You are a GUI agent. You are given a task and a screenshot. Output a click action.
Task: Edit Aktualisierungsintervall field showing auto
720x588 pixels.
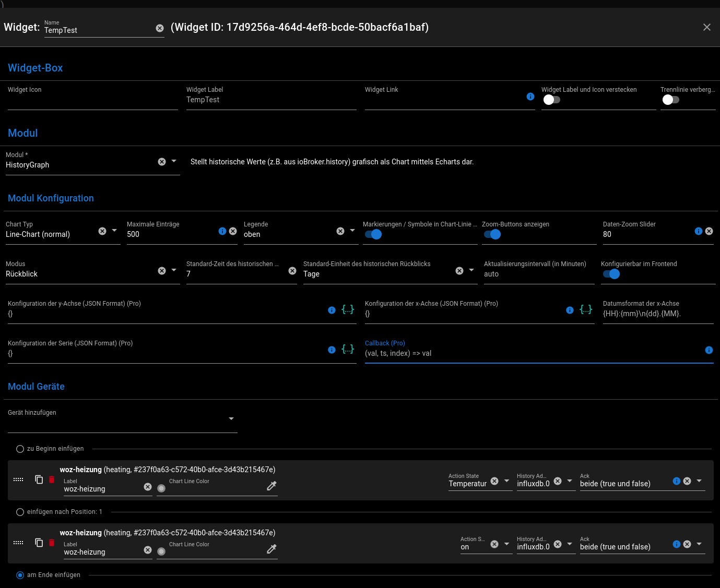click(x=539, y=274)
